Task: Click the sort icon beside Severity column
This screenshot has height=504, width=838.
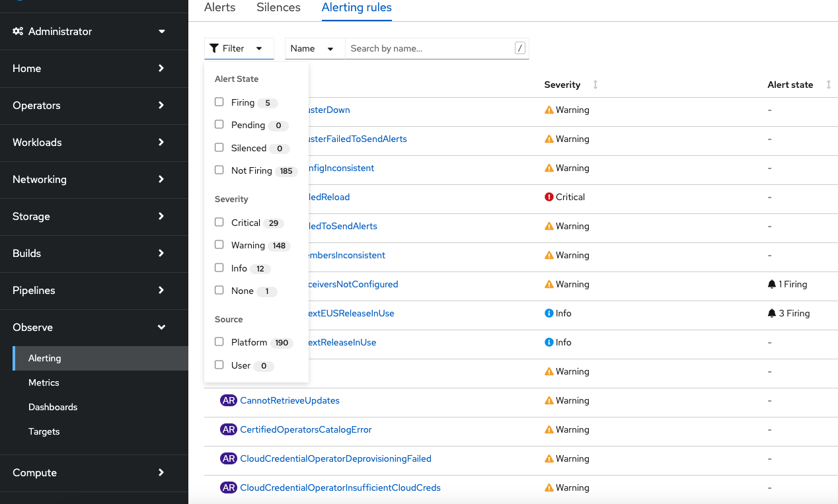Action: 595,85
